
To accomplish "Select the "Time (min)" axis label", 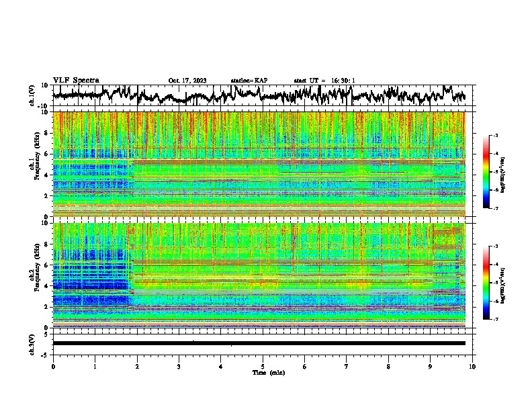I will point(269,373).
